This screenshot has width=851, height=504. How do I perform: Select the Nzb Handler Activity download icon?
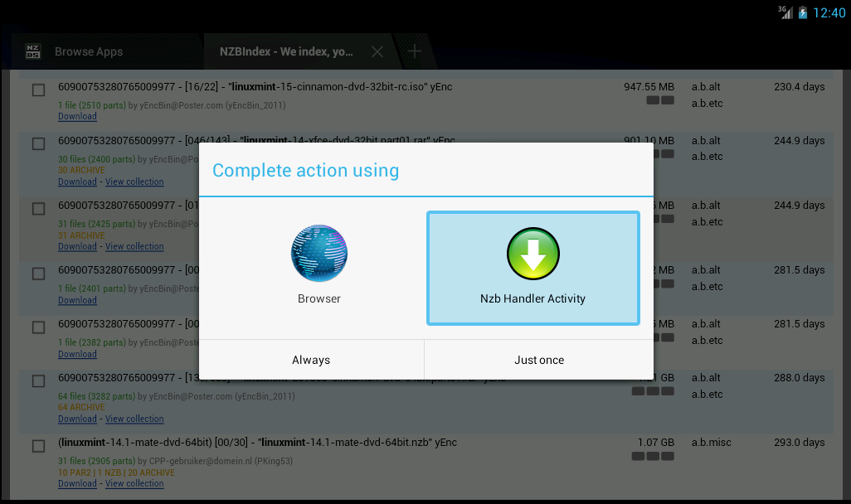(533, 254)
